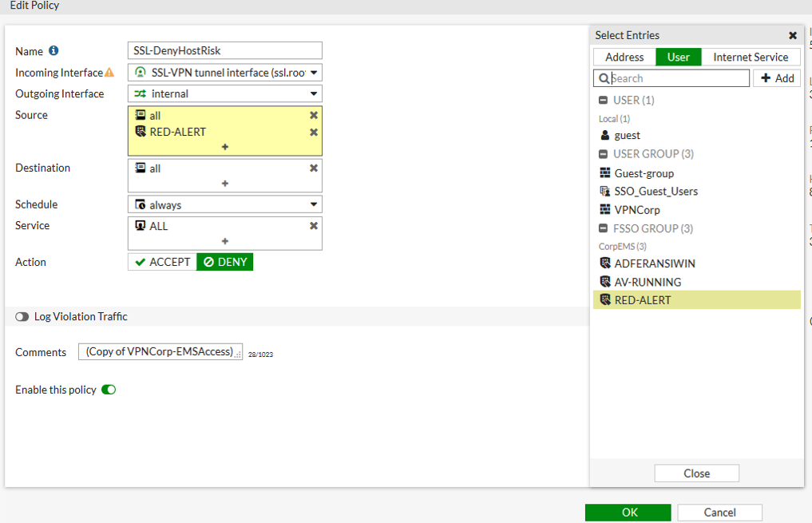Open the Schedule dropdown
The height and width of the screenshot is (523, 812).
(x=313, y=204)
